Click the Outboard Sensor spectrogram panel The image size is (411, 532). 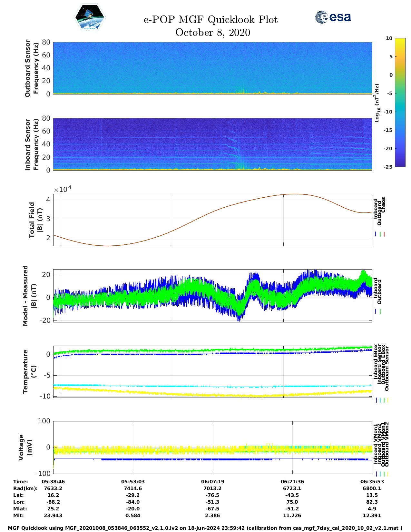(x=212, y=68)
